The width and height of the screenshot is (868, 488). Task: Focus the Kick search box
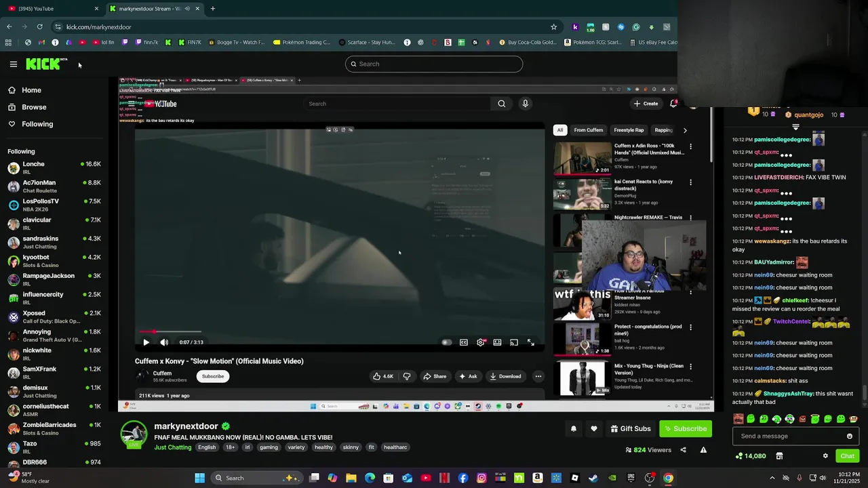click(x=434, y=64)
